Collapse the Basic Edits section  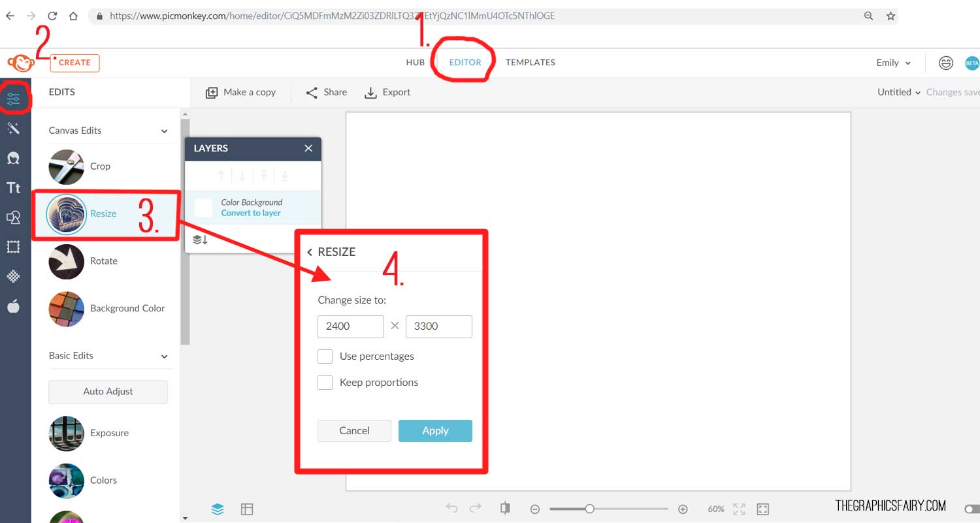165,357
